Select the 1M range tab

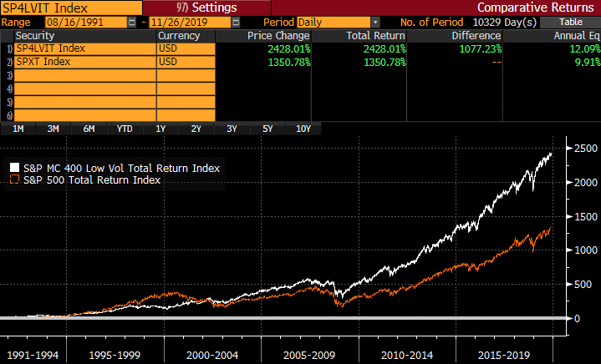(18, 129)
